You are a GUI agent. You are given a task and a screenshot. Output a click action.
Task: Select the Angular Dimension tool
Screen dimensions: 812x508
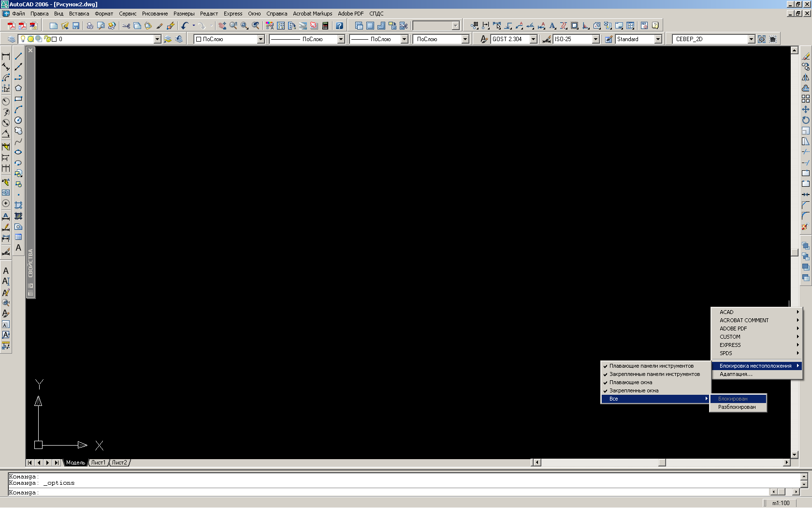(x=6, y=134)
